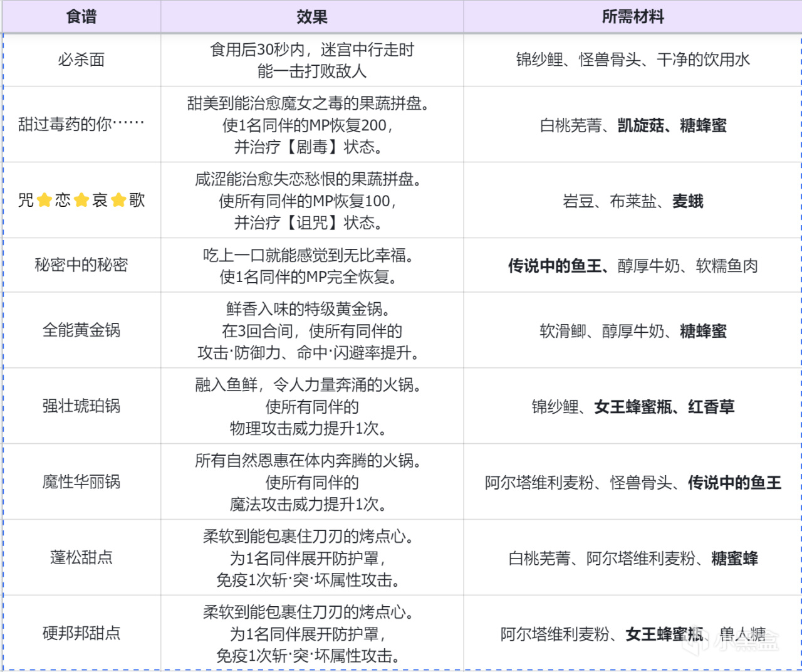
Task: Click effect text 使1名同伴的MP完全恢复
Action: point(308,276)
